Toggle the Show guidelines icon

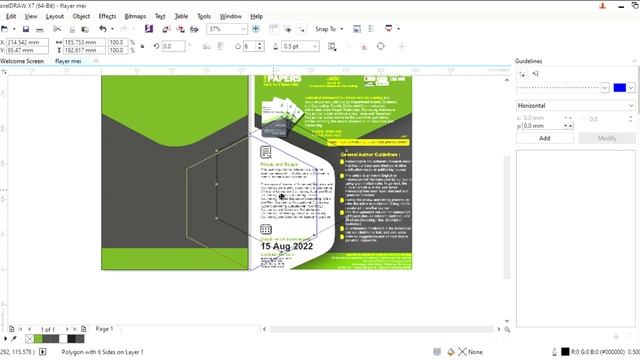(302, 29)
